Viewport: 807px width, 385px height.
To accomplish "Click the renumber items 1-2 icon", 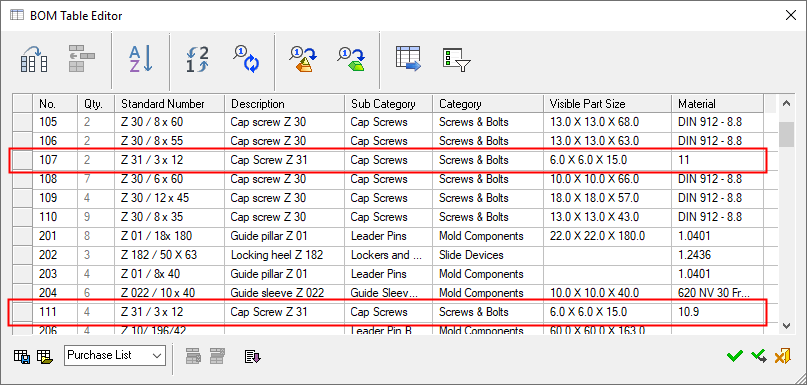I will point(198,59).
